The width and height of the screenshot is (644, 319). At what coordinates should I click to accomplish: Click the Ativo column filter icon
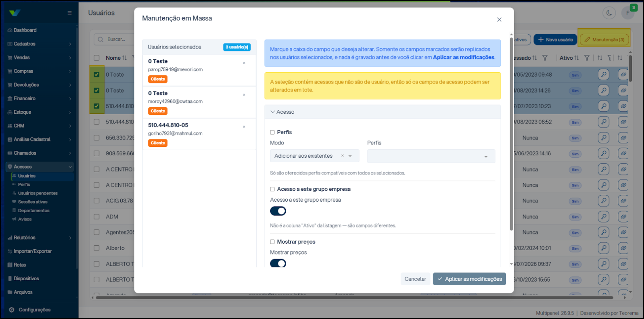pyautogui.click(x=587, y=58)
